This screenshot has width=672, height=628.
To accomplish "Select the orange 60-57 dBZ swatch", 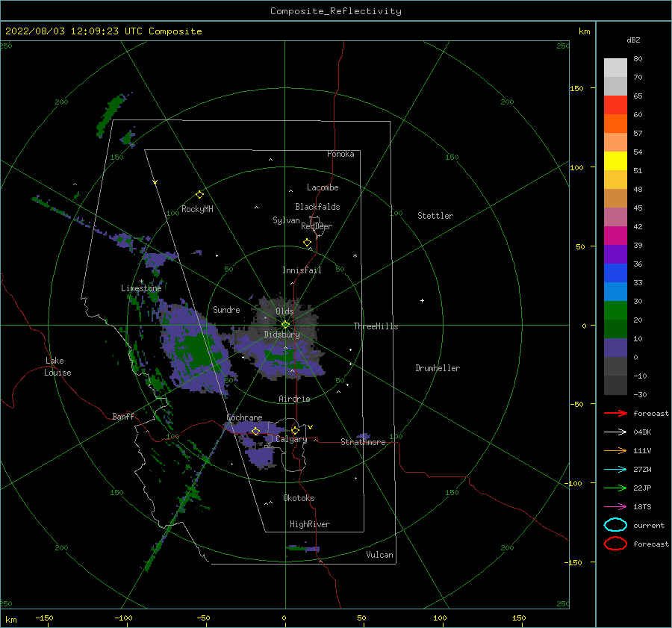I will [x=615, y=123].
